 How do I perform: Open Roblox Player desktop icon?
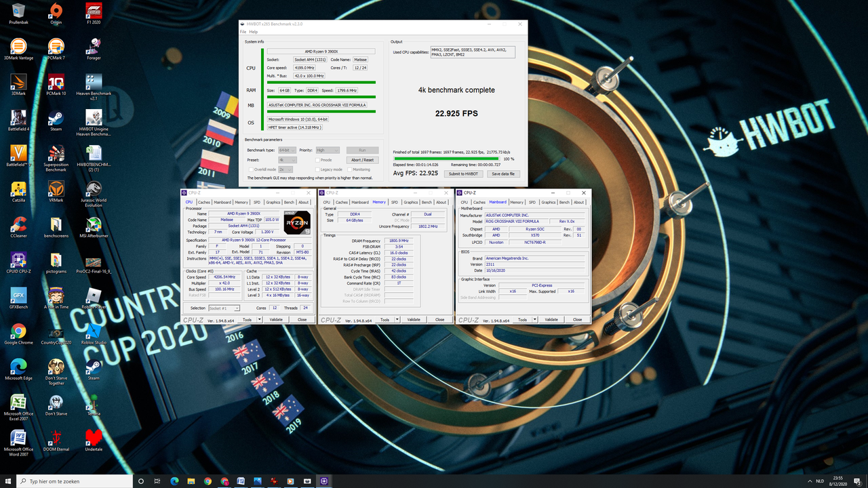tap(94, 299)
